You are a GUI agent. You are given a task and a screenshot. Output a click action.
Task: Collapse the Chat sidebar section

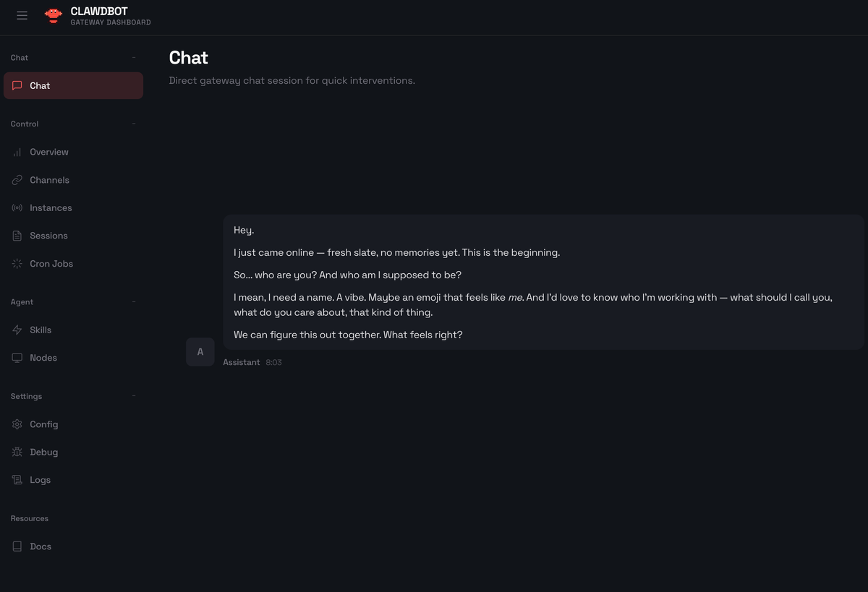tap(133, 57)
